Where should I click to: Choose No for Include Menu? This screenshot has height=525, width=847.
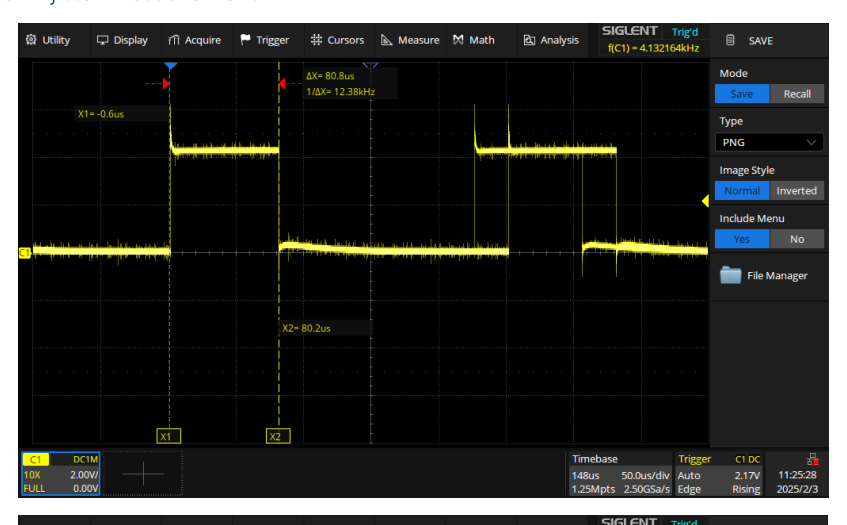[797, 239]
